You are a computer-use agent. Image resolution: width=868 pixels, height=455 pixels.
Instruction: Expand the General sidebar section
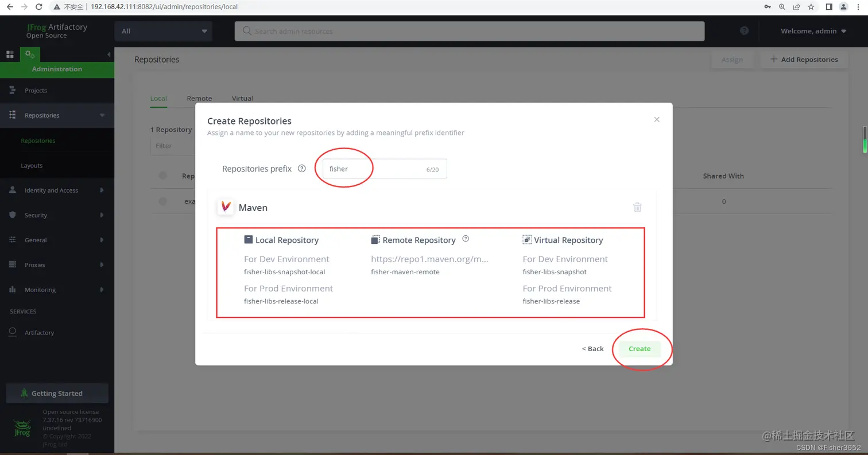point(102,240)
